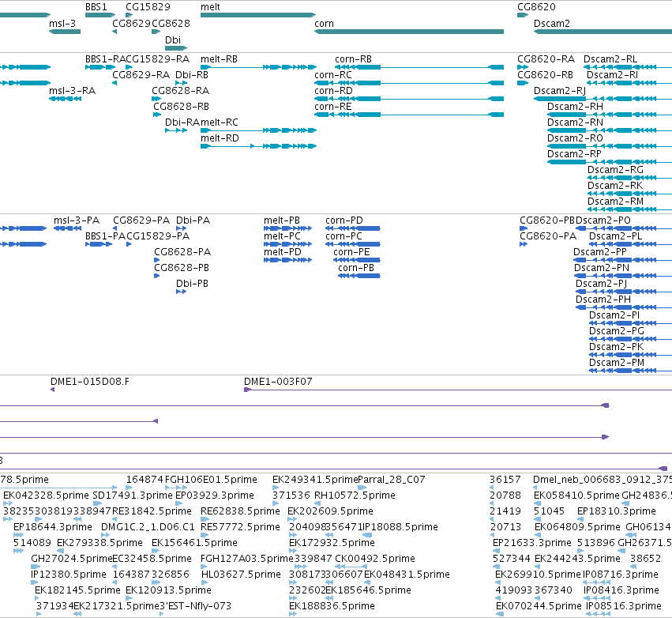This screenshot has width=672, height=618.
Task: Click the CG8620-RA transcript label
Action: click(546, 59)
